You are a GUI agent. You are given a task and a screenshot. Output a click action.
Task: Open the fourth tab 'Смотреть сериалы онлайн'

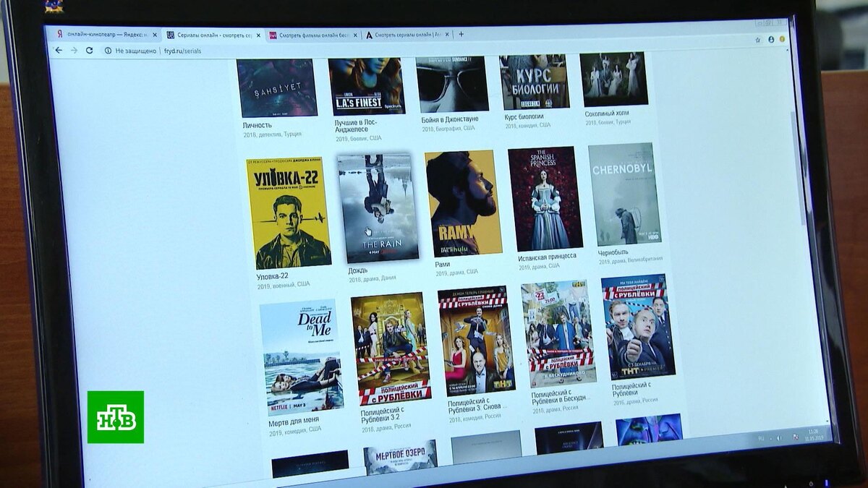click(x=407, y=35)
